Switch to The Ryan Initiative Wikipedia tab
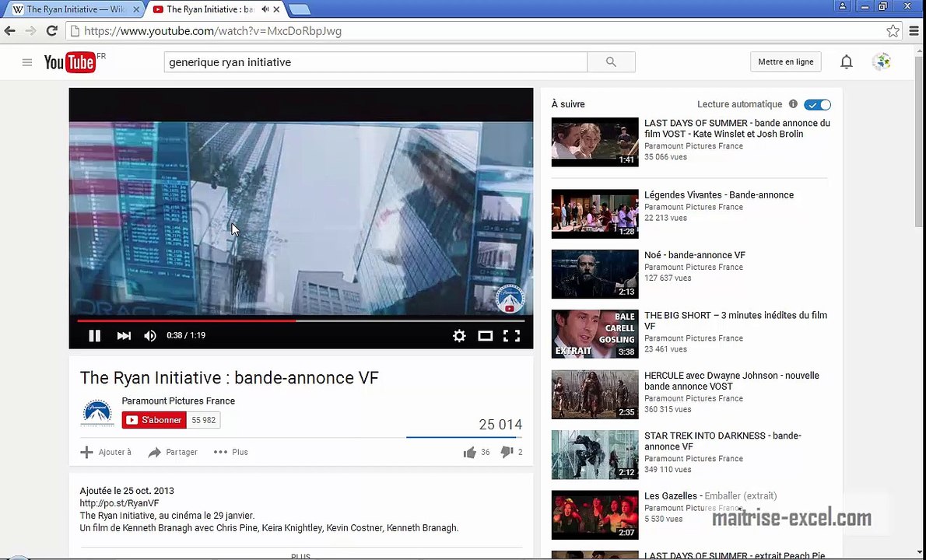This screenshot has width=926, height=560. pyautogui.click(x=75, y=9)
